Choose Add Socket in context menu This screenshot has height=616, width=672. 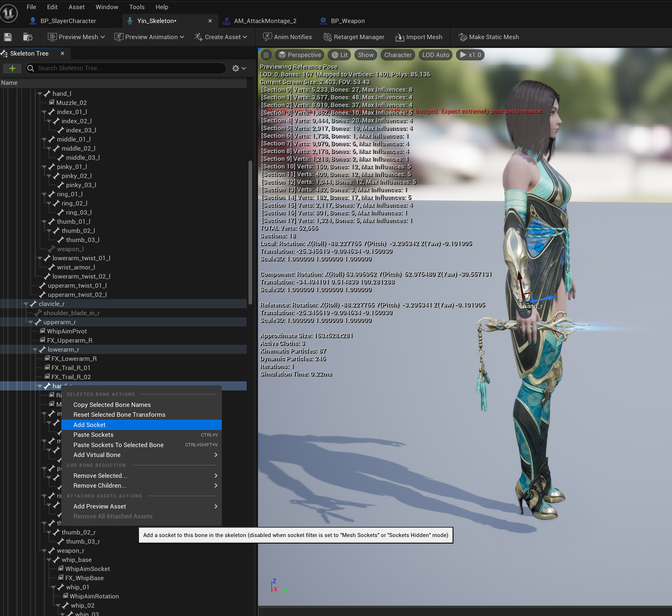click(x=141, y=425)
